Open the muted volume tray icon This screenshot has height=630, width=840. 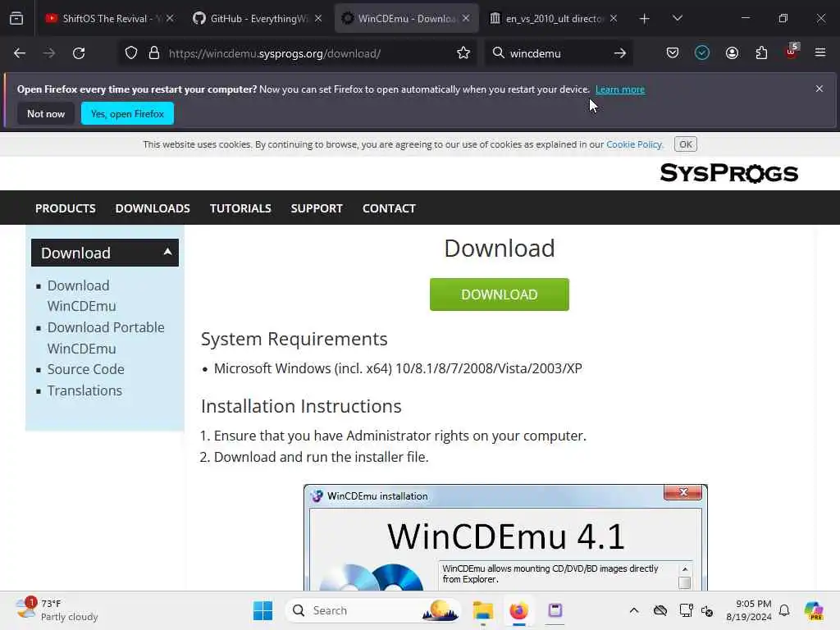[x=707, y=610]
